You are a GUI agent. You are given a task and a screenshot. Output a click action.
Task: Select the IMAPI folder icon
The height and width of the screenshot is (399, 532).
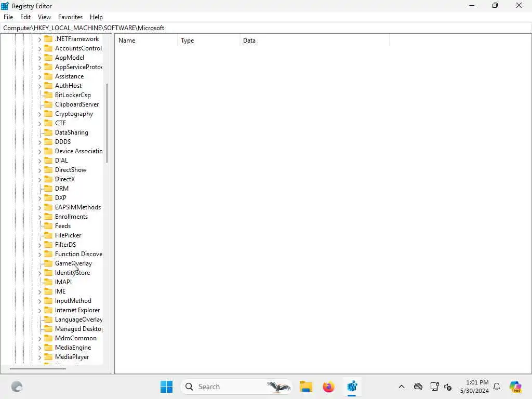pyautogui.click(x=48, y=282)
